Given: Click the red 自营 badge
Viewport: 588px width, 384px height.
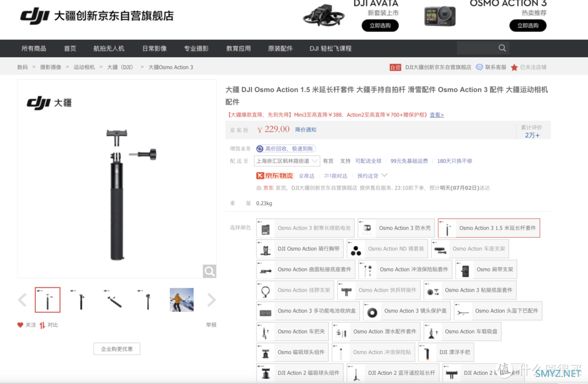Looking at the screenshot, I should (395, 67).
